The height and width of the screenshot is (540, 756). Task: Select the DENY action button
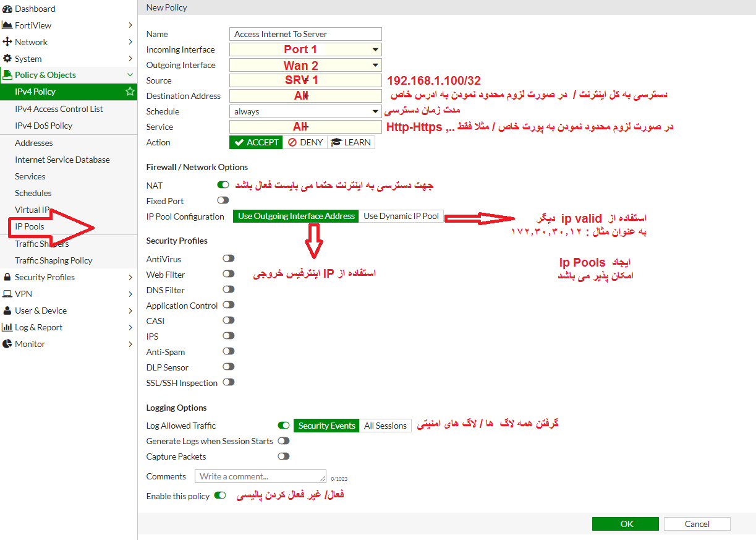pyautogui.click(x=305, y=142)
